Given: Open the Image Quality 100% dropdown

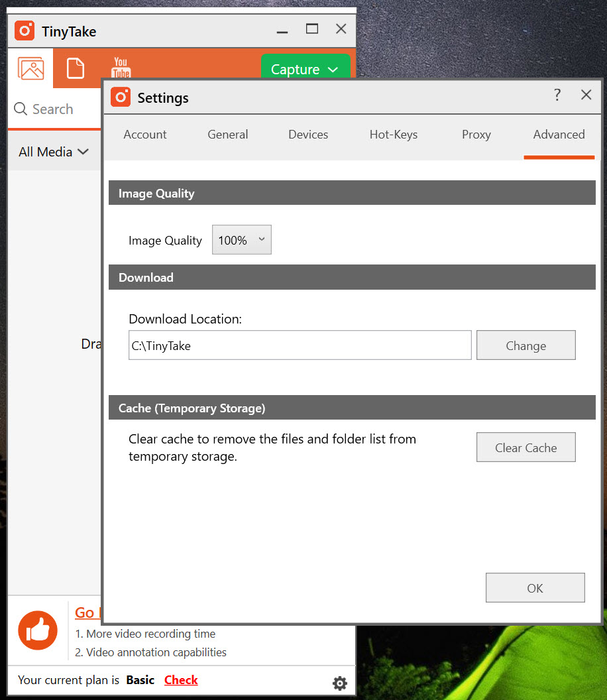Looking at the screenshot, I should coord(241,240).
